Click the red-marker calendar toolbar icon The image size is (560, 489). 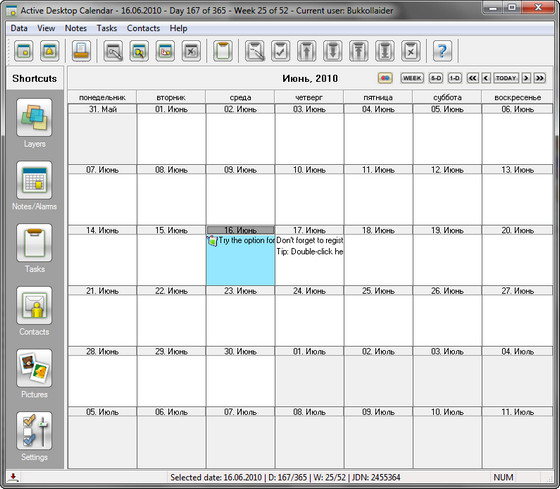coord(165,51)
